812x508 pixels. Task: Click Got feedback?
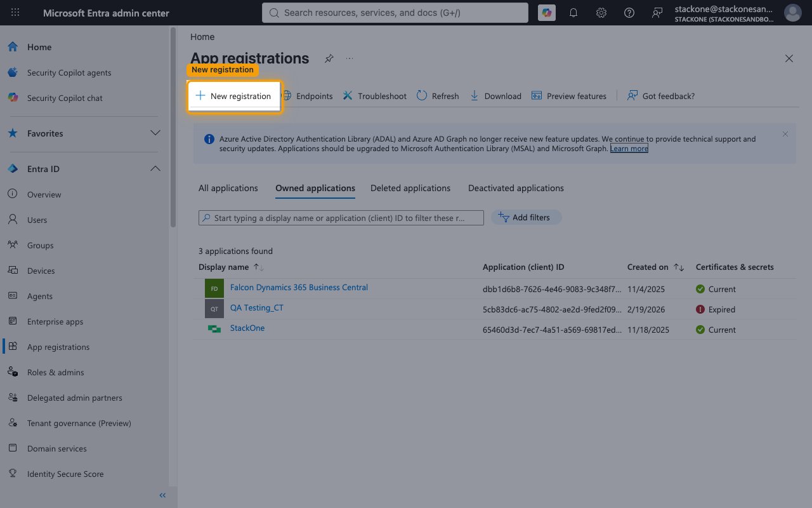[x=661, y=96]
